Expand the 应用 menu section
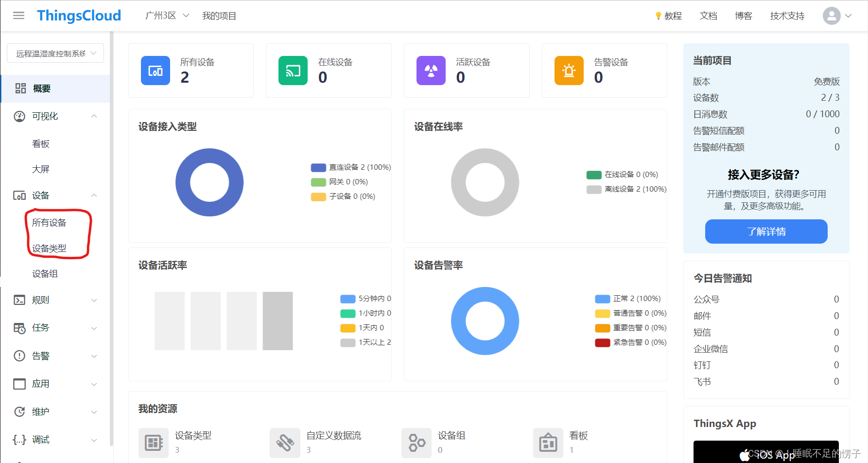Viewport: 868px width, 463px height. click(x=94, y=384)
